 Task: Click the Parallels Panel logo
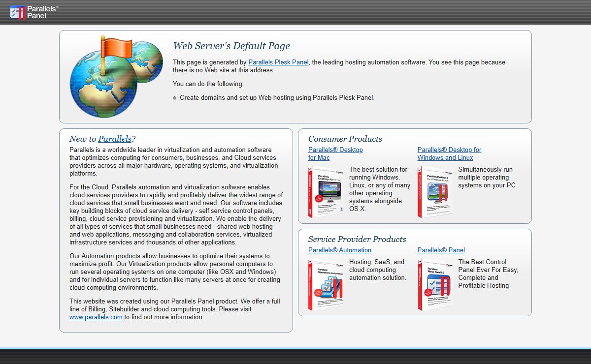(34, 12)
